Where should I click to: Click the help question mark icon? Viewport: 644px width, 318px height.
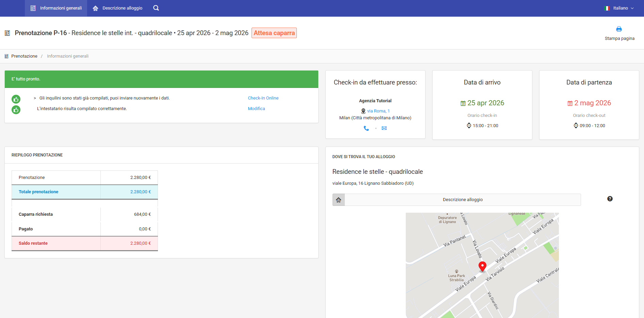(610, 199)
